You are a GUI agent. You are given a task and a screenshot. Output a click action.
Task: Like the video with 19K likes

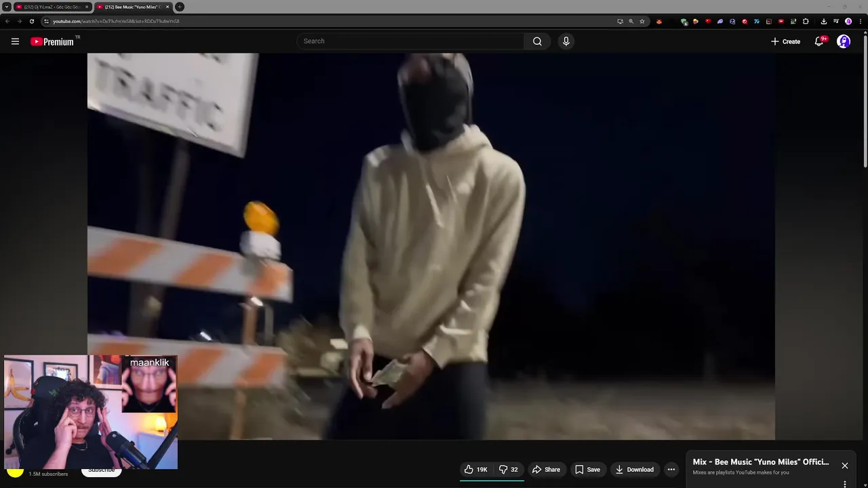tap(475, 469)
